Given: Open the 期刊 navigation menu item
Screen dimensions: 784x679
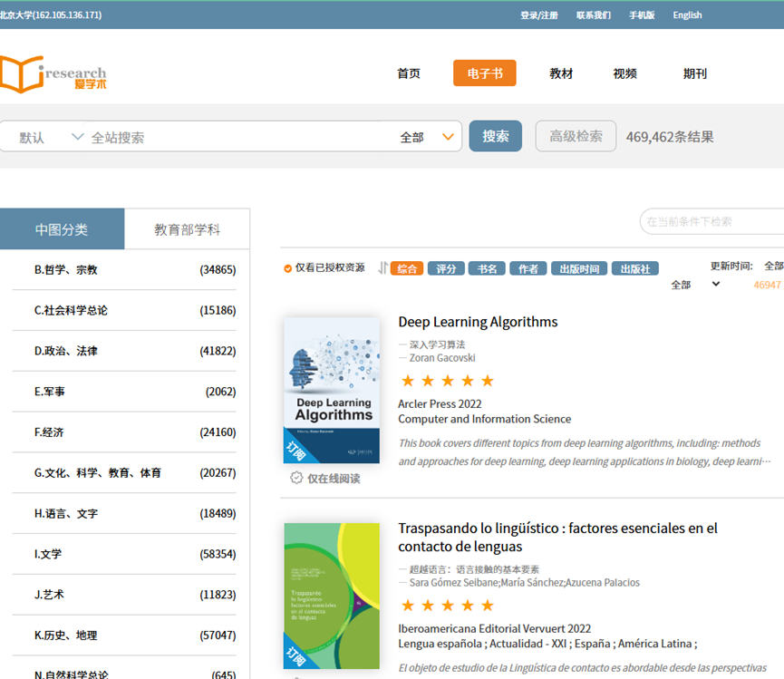Looking at the screenshot, I should coord(694,73).
